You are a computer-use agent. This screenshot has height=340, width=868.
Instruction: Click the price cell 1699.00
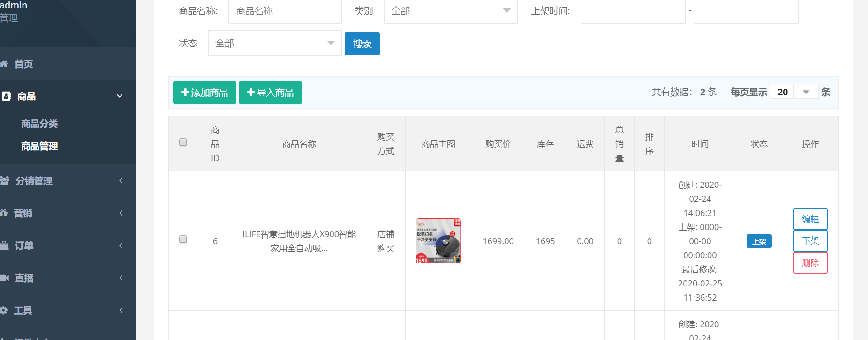click(x=498, y=241)
